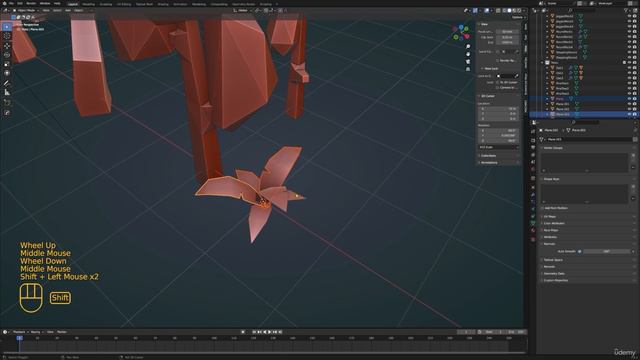Screen dimensions: 640x360
Task: Click the Clip Start value field
Action: 507,37
